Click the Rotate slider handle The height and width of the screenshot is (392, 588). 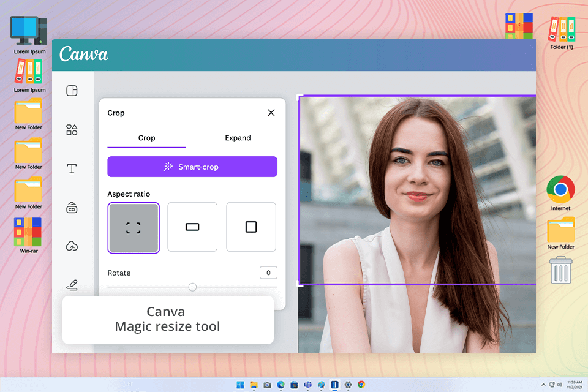tap(192, 287)
